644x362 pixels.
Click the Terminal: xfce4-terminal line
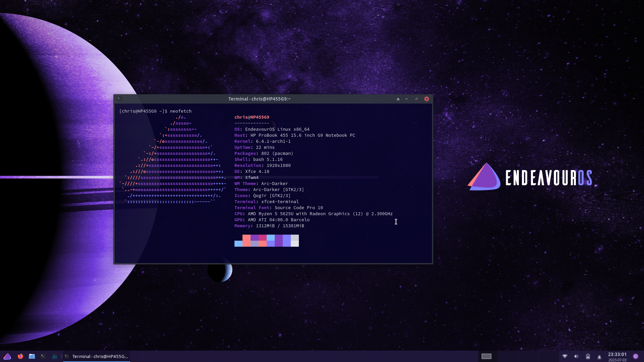[x=267, y=202]
